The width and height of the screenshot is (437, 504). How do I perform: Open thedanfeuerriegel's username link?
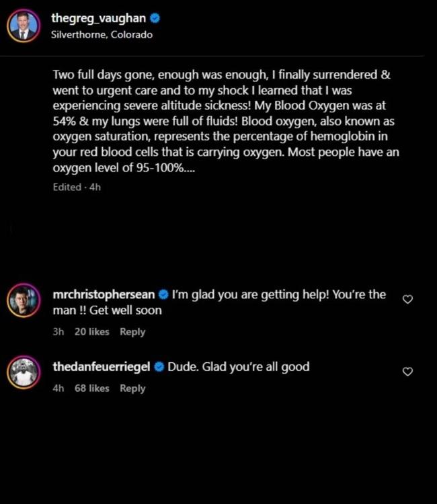coord(102,367)
